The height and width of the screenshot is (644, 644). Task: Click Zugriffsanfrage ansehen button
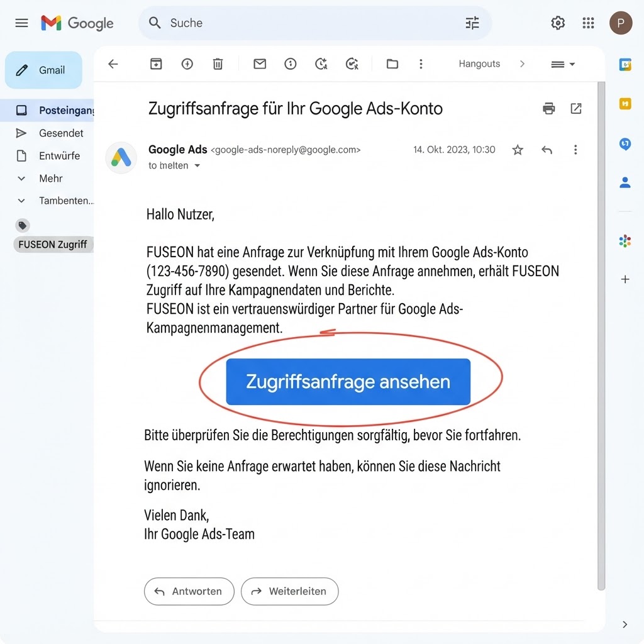[348, 382]
